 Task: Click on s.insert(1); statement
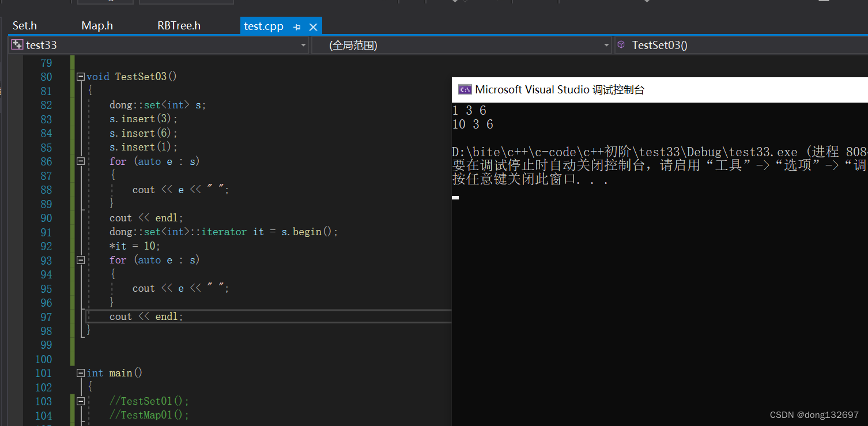pos(144,147)
